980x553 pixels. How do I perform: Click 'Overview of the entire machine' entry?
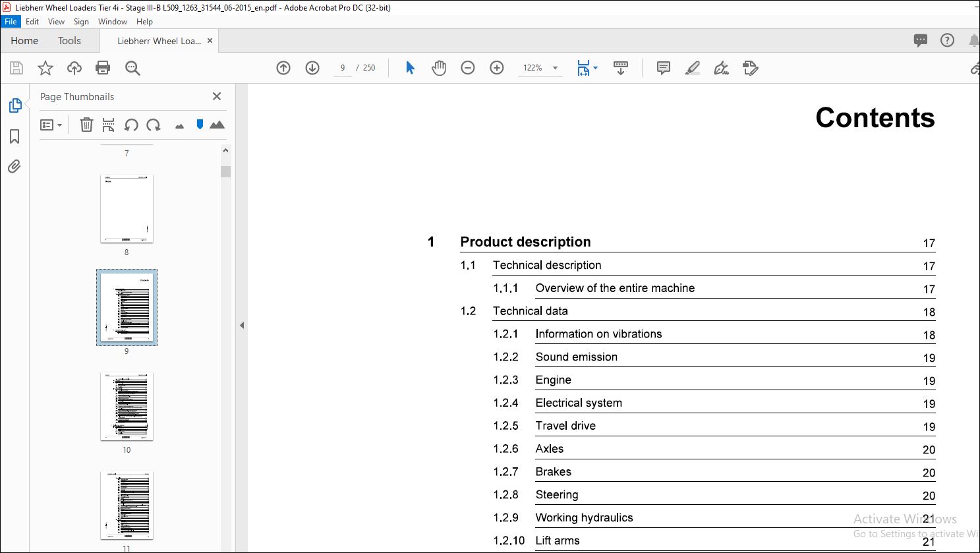coord(615,288)
